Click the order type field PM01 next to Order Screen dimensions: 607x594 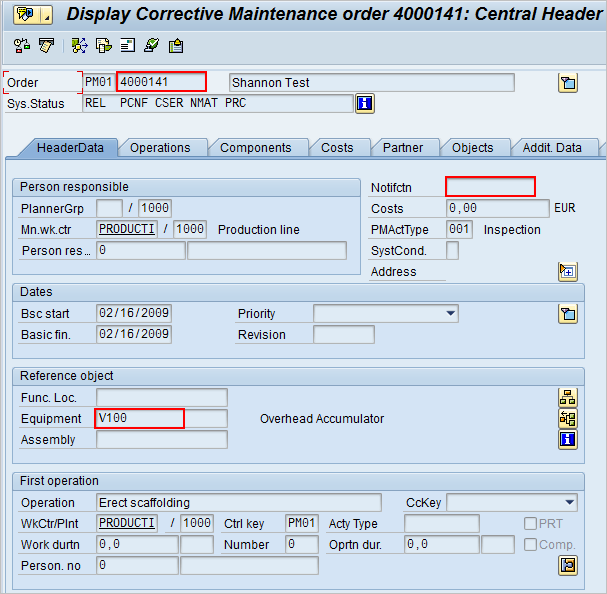99,82
